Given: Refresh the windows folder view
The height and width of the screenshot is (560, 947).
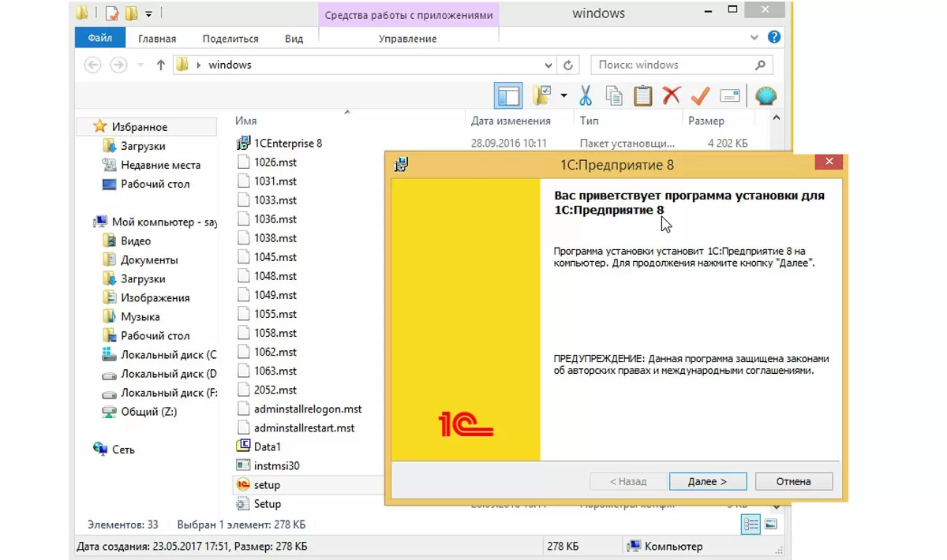Looking at the screenshot, I should [x=568, y=65].
